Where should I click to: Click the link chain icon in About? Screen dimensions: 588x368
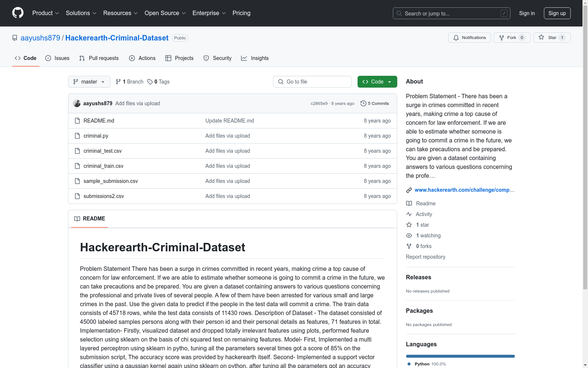[x=409, y=190]
